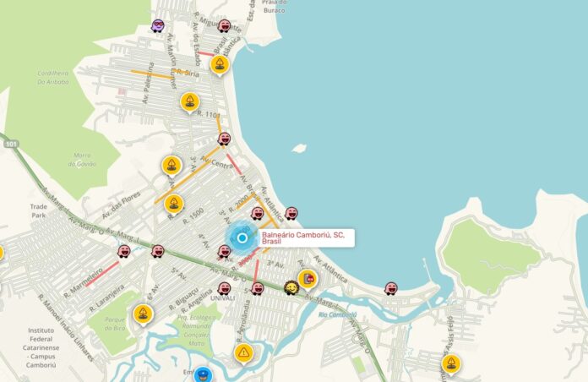
Task: Click the Balneário Camboriú, SC, Brasil label
Action: click(x=303, y=238)
